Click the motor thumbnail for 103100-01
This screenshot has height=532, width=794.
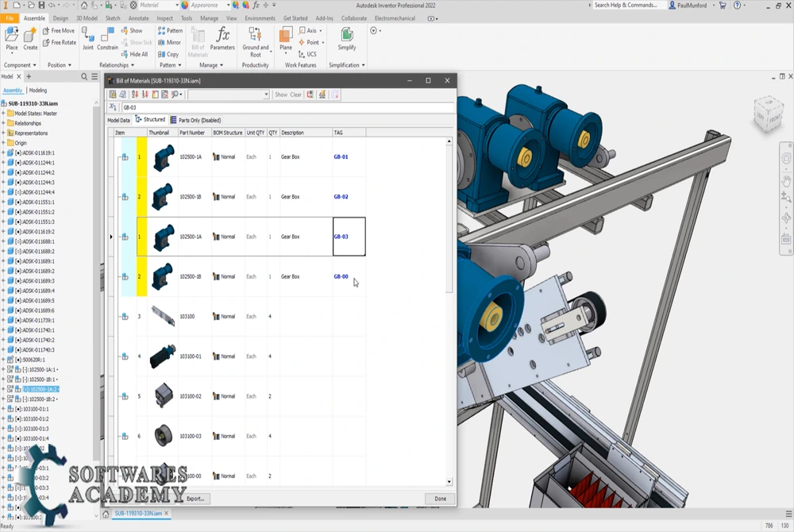[163, 357]
